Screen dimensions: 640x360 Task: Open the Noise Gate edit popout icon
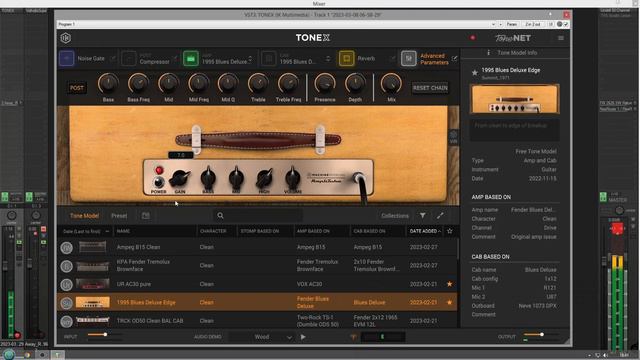pos(113,58)
